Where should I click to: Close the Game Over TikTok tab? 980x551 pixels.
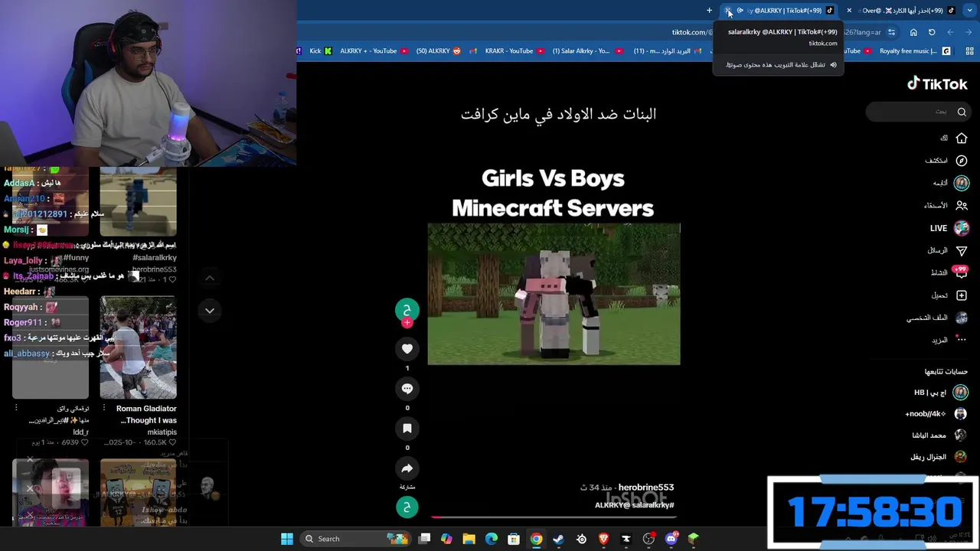click(849, 11)
